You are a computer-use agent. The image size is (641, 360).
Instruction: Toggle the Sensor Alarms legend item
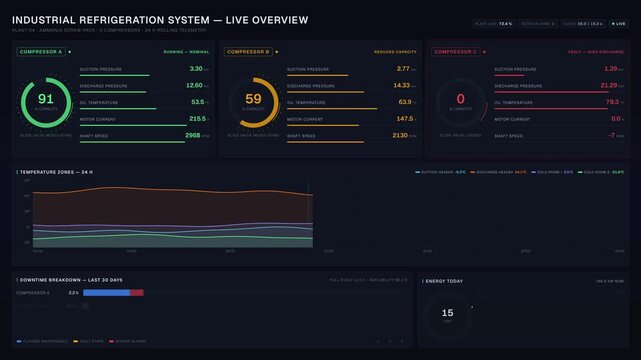point(128,341)
